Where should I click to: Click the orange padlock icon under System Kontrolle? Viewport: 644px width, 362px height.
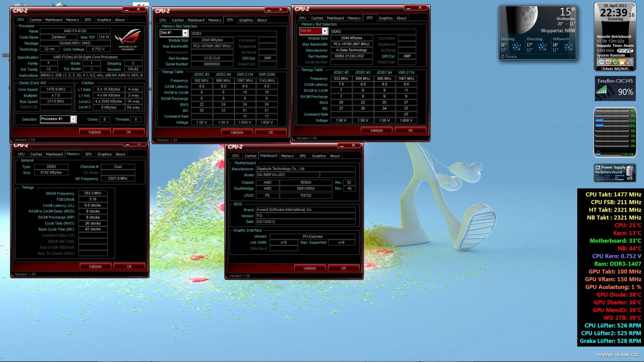(622, 62)
